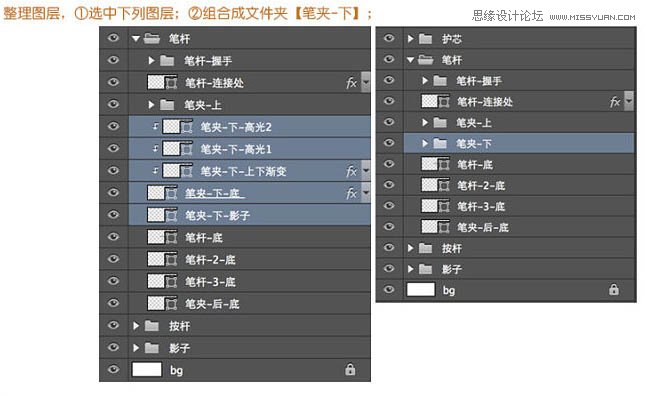Select 笔夹-后-底 layer name in right panel
The image size is (646, 397).
tap(482, 227)
